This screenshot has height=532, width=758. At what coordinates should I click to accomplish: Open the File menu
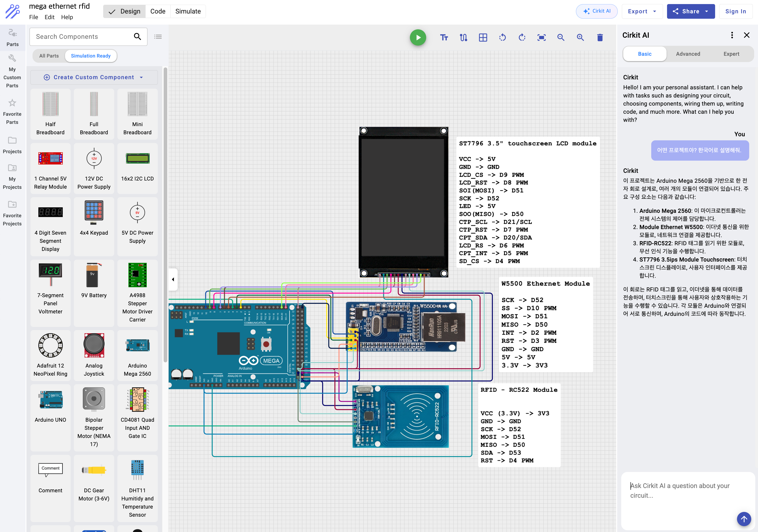tap(33, 17)
